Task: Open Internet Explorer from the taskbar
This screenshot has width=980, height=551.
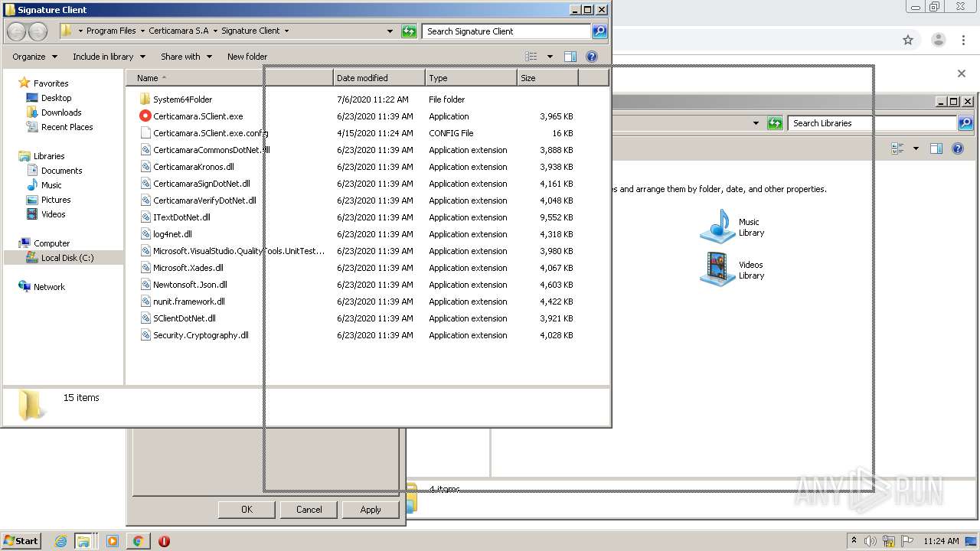Action: tap(60, 541)
